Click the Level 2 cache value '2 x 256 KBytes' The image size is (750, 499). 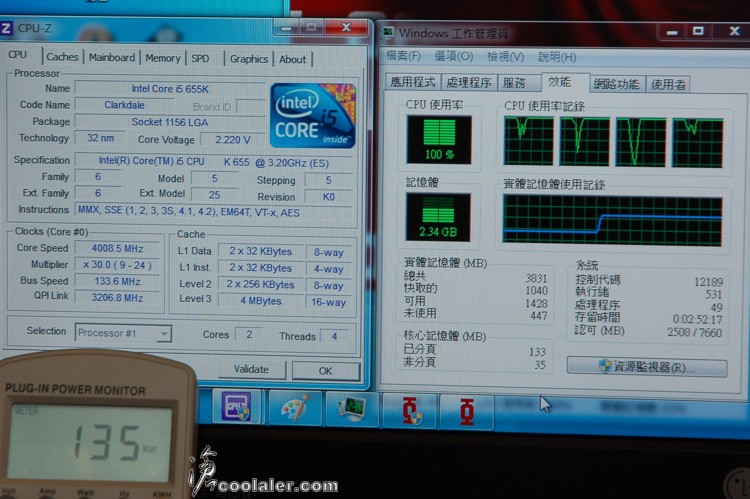point(261,284)
